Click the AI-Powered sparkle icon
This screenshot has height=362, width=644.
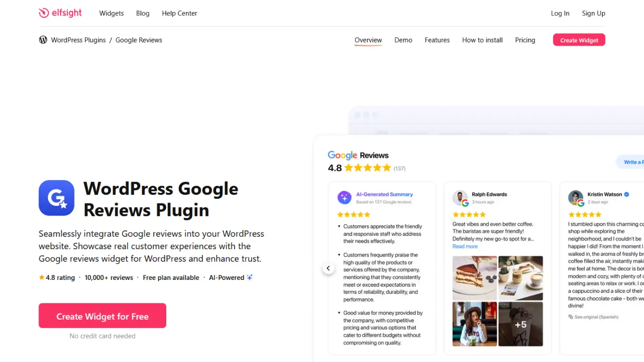pyautogui.click(x=249, y=278)
